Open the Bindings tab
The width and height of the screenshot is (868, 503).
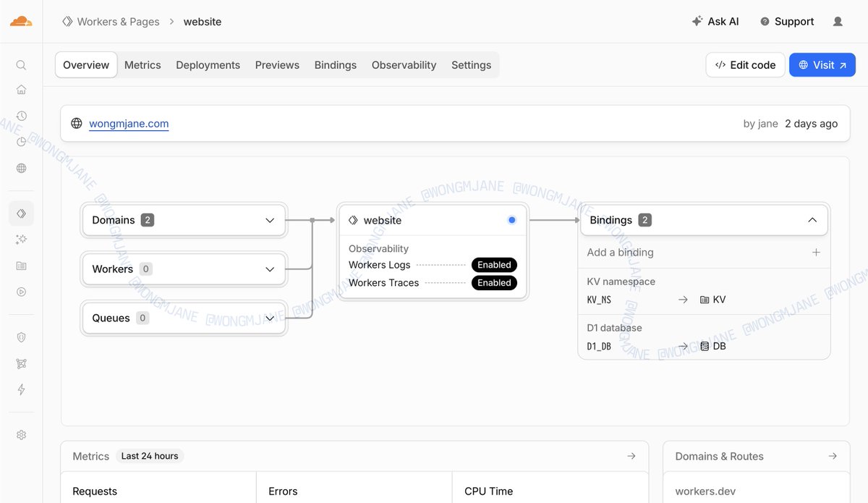pyautogui.click(x=336, y=65)
